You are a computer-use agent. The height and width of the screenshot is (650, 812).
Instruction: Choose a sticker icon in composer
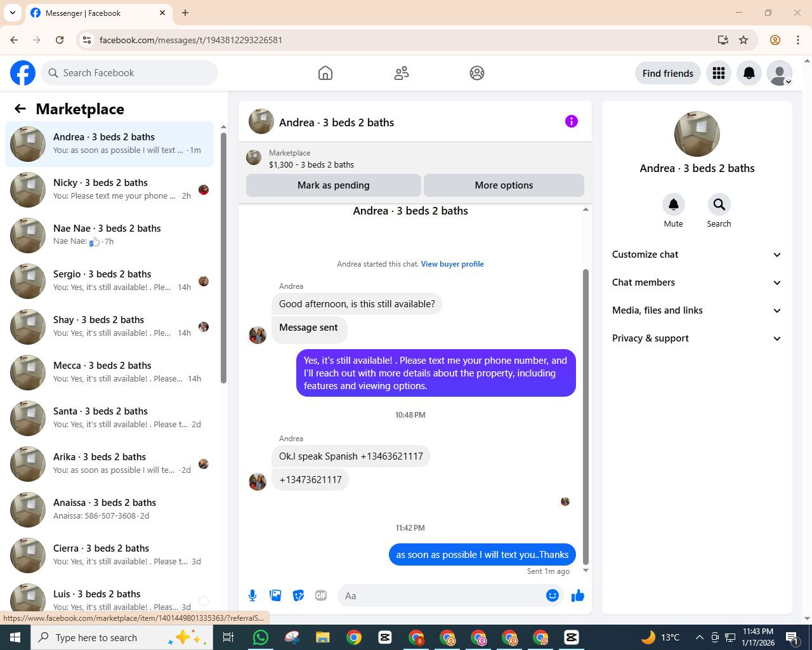[x=298, y=595]
